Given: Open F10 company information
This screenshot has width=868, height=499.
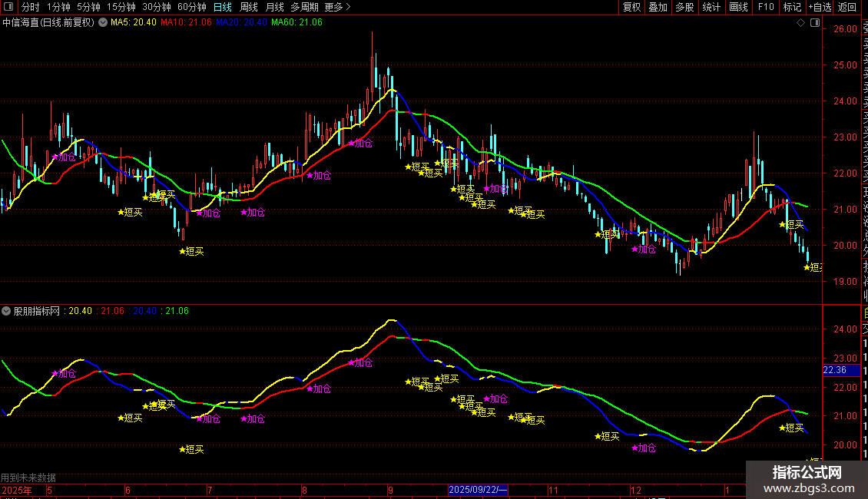Looking at the screenshot, I should pos(766,7).
